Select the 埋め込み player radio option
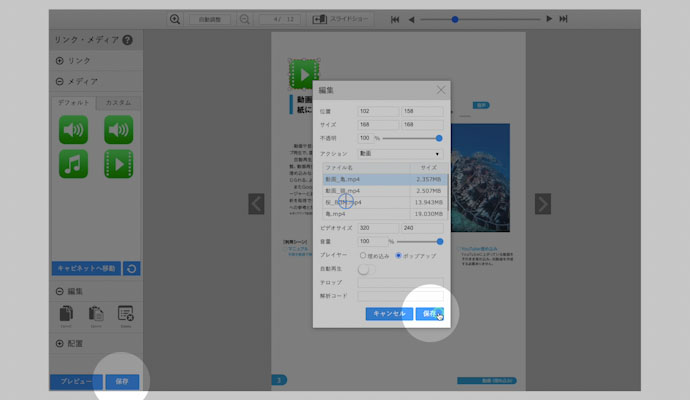690x400 pixels. [x=362, y=255]
